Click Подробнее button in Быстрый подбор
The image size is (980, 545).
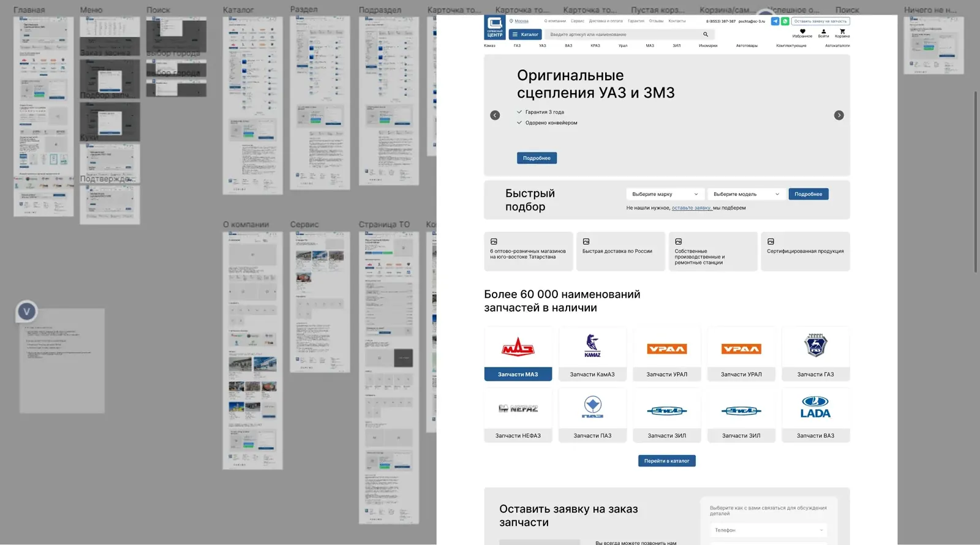pos(809,194)
